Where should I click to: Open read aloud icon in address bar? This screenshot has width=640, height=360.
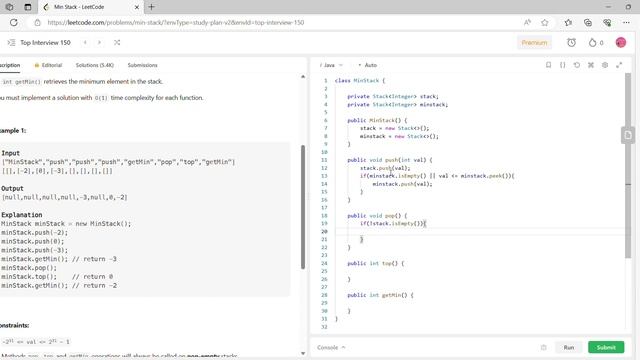pyautogui.click(x=527, y=22)
